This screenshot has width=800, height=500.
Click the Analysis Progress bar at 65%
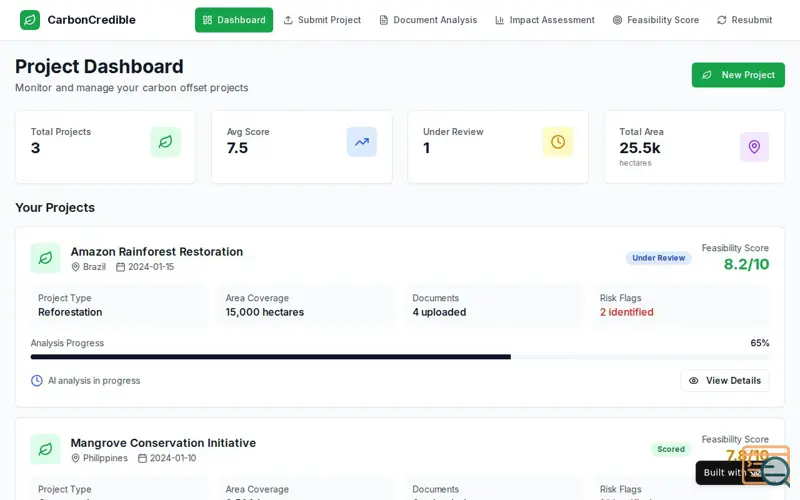400,357
